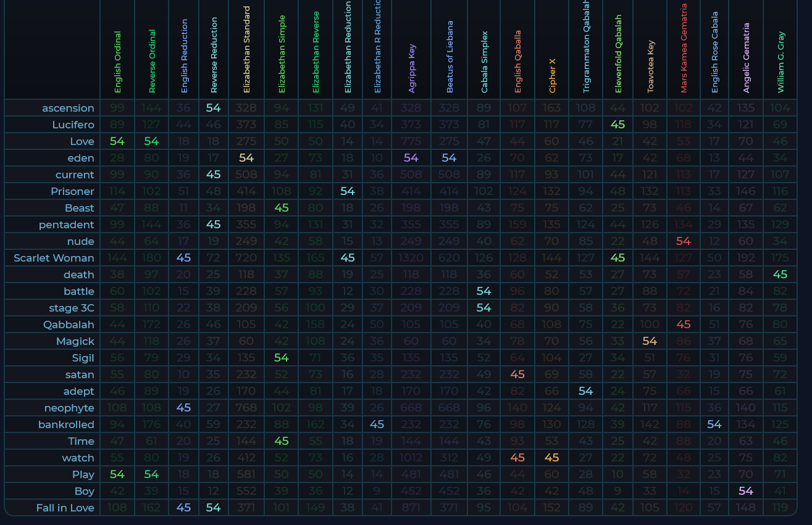Click the Cipher X column header
The image size is (812, 525).
point(552,75)
